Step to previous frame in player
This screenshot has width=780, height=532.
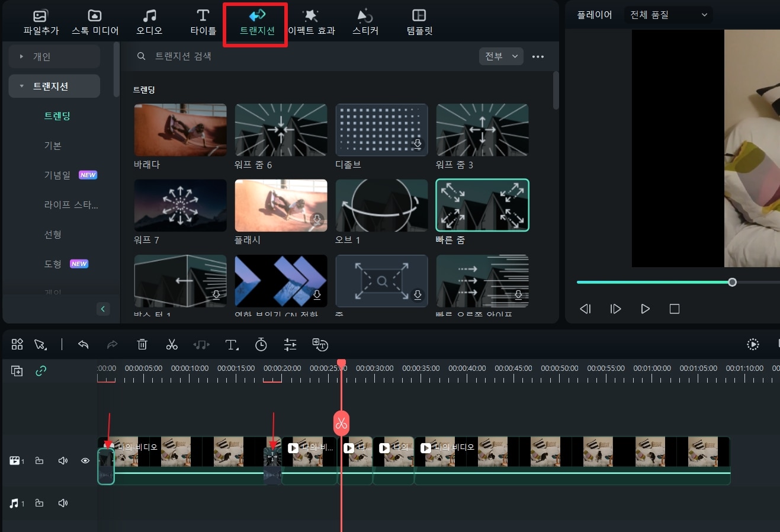tap(585, 309)
